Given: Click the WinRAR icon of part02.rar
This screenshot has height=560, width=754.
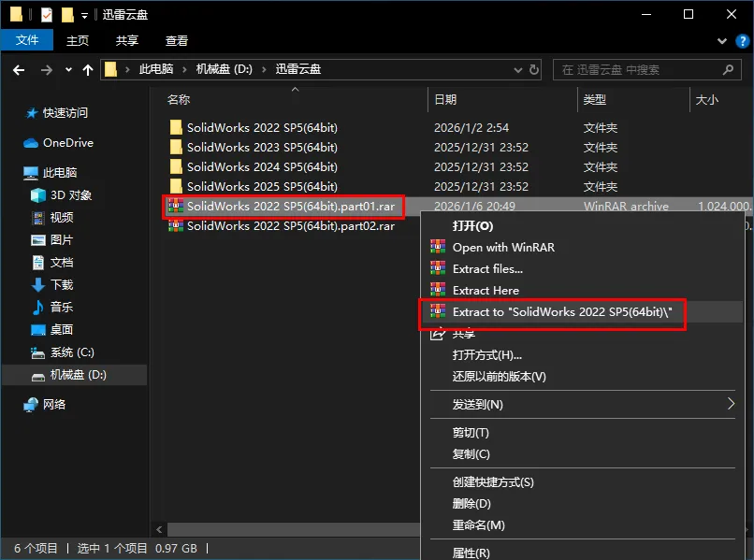Looking at the screenshot, I should 176,225.
